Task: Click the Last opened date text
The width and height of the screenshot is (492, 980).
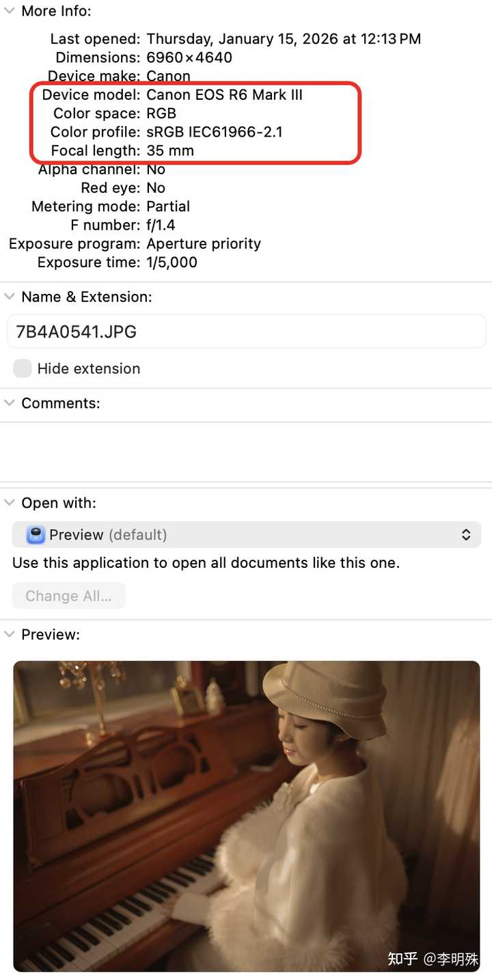Action: click(284, 39)
